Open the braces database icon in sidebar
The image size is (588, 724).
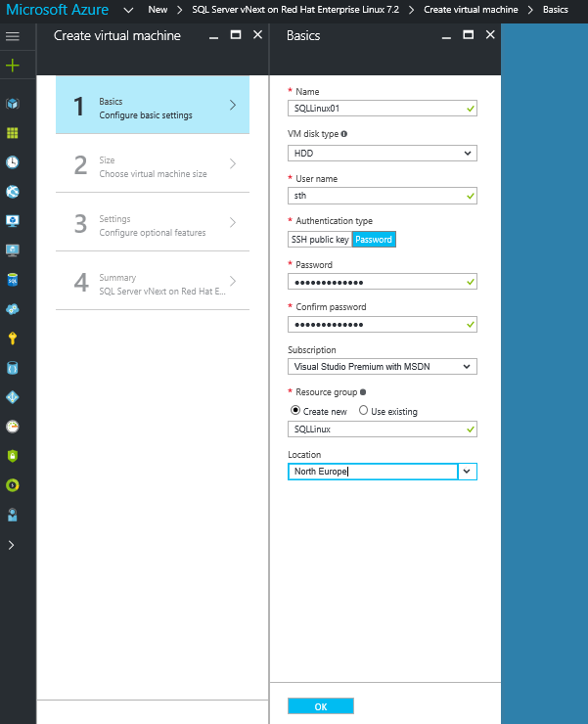coord(13,368)
